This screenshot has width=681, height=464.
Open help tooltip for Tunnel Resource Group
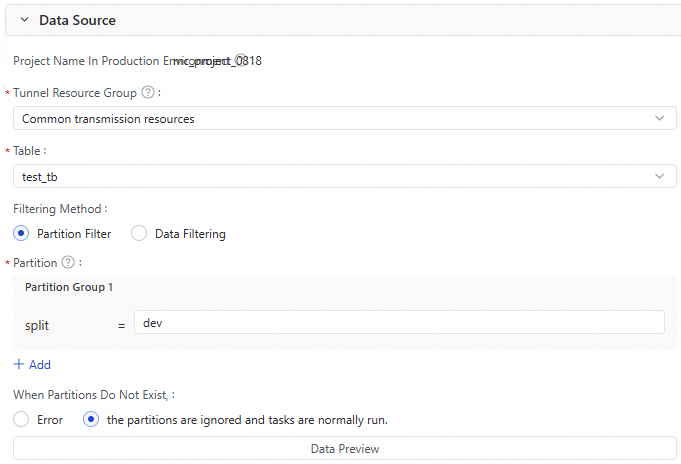[x=148, y=93]
